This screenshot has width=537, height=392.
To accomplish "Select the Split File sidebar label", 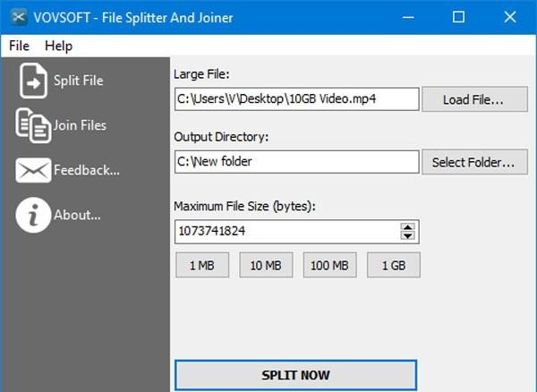I will (x=79, y=81).
